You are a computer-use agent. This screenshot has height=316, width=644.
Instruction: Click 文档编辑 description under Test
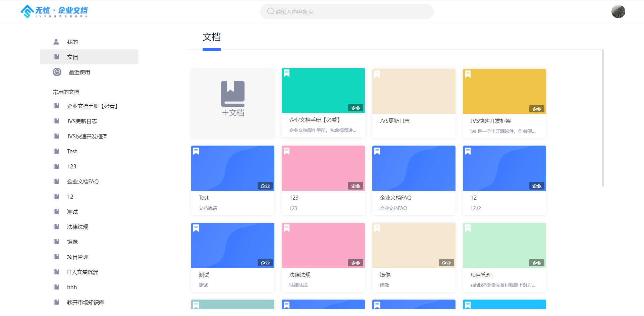point(208,208)
